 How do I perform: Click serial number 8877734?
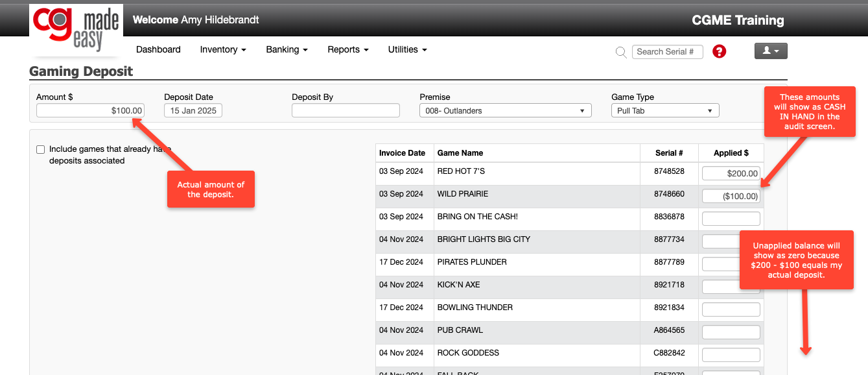670,239
